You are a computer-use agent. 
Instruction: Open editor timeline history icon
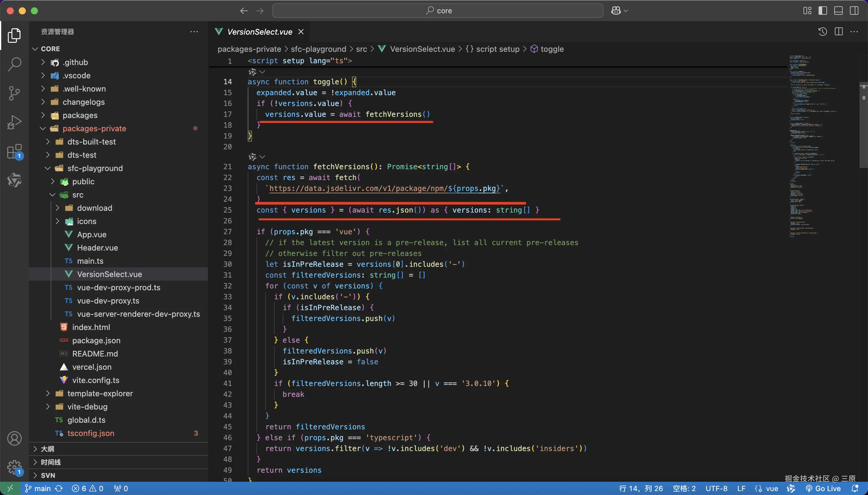[822, 32]
